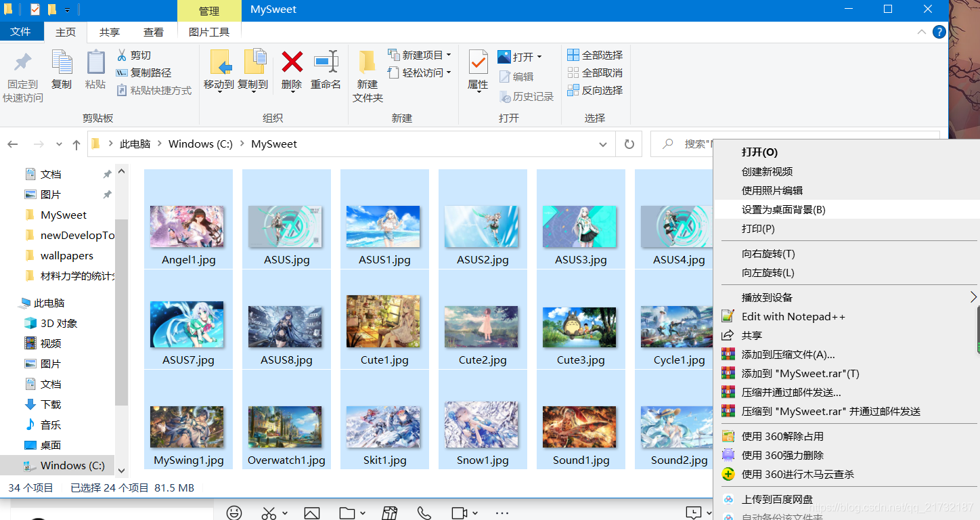Click the Copy (复制) ribbon icon
The height and width of the screenshot is (520, 980).
62,63
